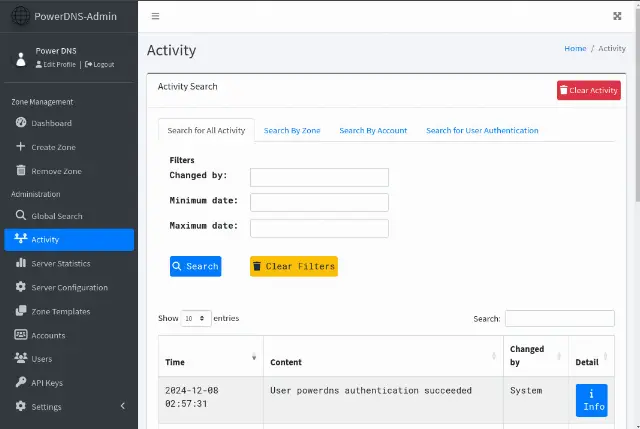640x429 pixels.
Task: Click the Remove Zone trash icon
Action: [x=21, y=170]
